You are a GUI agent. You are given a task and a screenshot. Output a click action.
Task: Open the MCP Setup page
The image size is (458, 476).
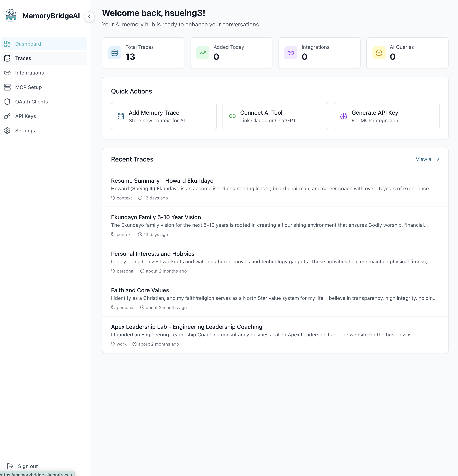pyautogui.click(x=28, y=87)
